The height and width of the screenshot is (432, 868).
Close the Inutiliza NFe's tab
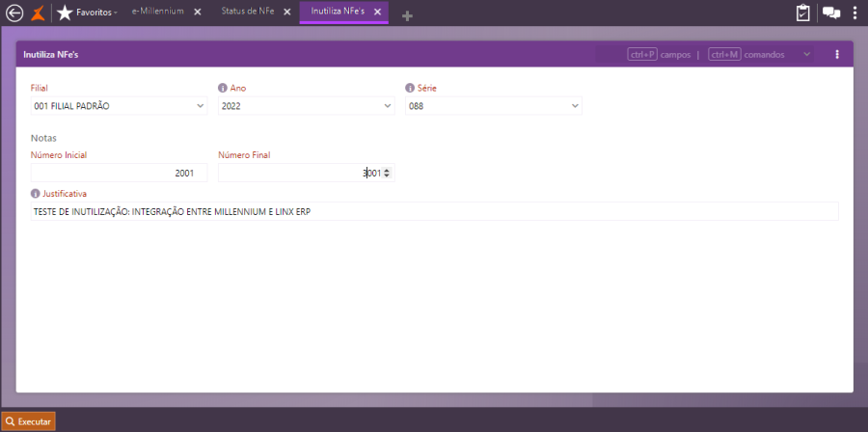[377, 12]
